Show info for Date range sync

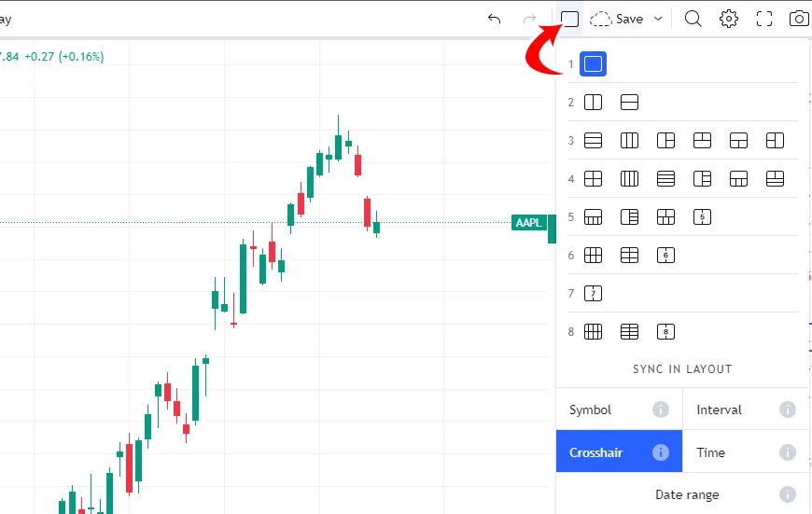pyautogui.click(x=787, y=494)
